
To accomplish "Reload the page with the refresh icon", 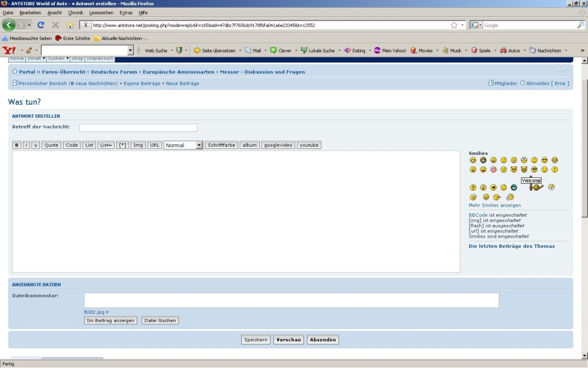I will coord(41,25).
